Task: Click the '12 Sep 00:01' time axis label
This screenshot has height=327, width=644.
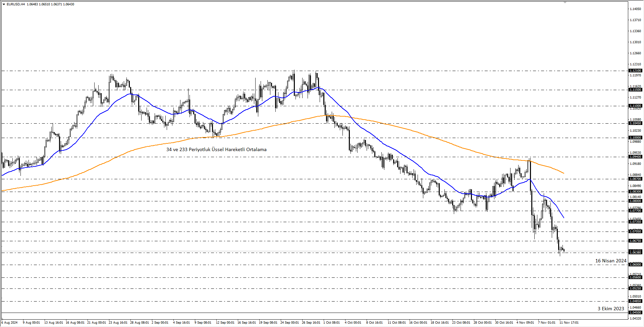Action: 225,323
